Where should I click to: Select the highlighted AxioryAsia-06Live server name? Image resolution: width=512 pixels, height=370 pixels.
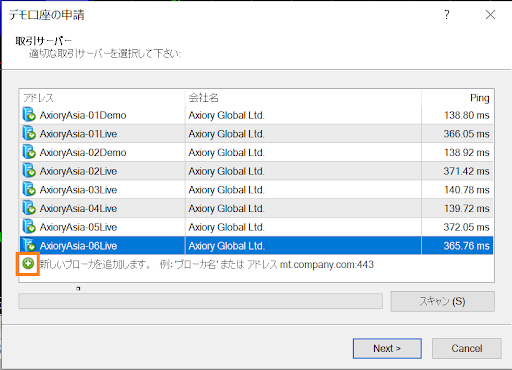click(78, 246)
